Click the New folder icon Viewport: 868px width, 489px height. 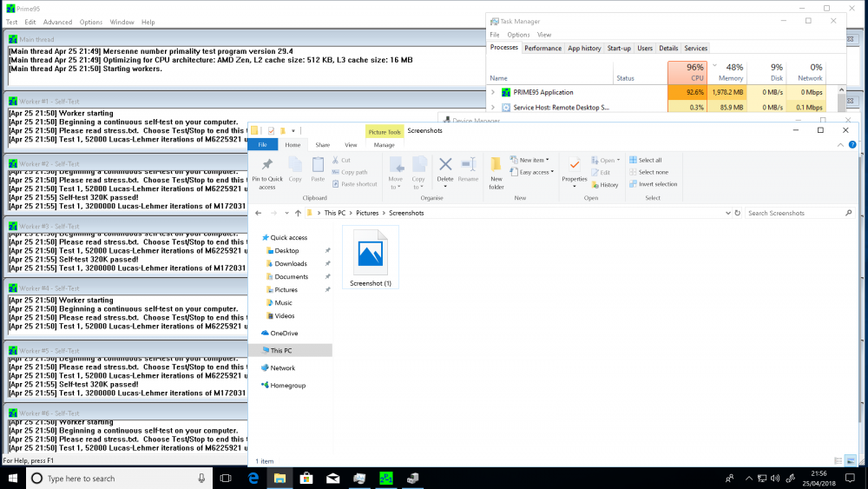pyautogui.click(x=496, y=164)
